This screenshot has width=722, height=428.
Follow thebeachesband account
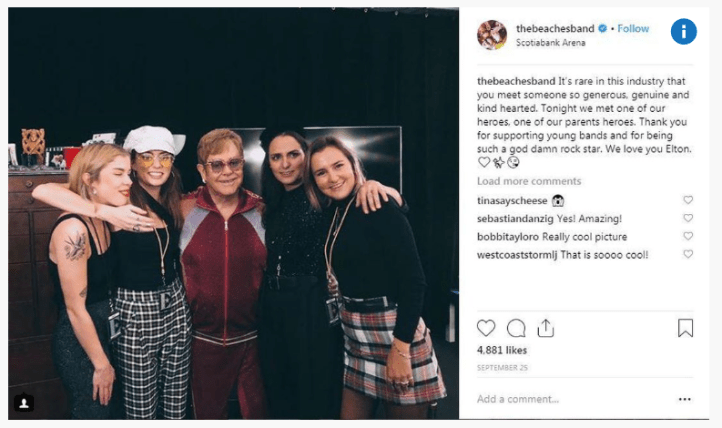coord(633,29)
